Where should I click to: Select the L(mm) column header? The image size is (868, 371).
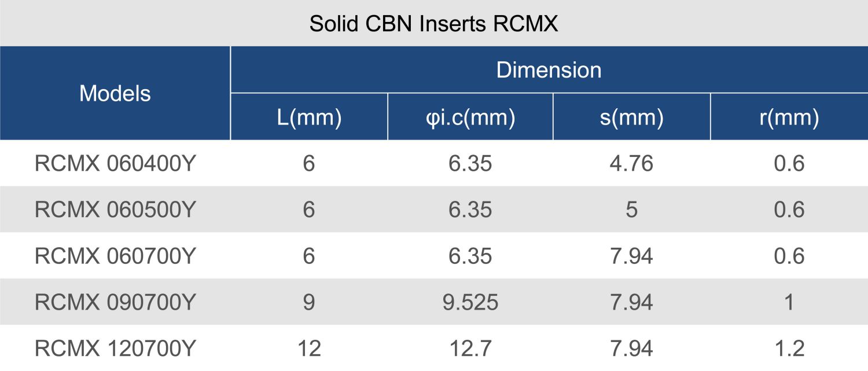308,117
